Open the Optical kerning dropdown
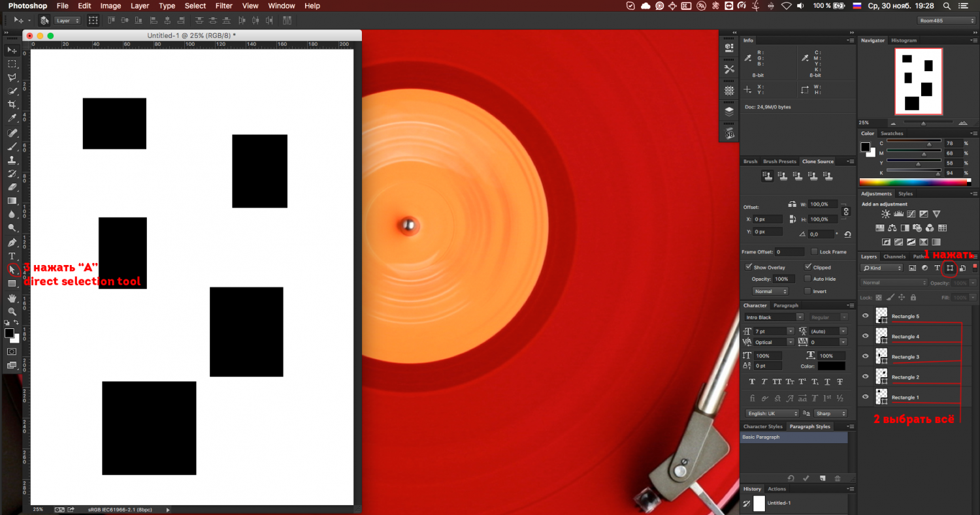 (x=791, y=342)
